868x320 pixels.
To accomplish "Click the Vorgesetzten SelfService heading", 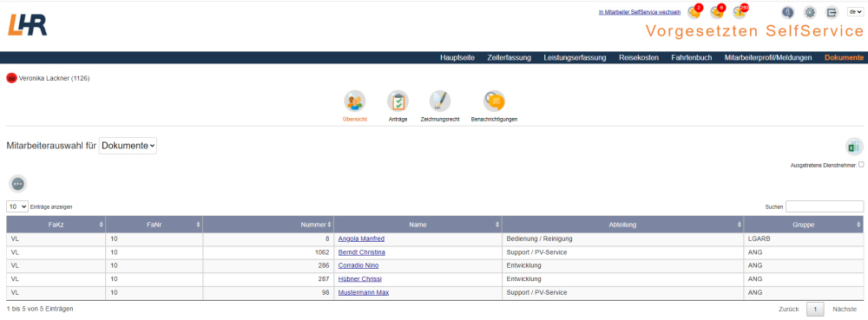I will coord(754,31).
